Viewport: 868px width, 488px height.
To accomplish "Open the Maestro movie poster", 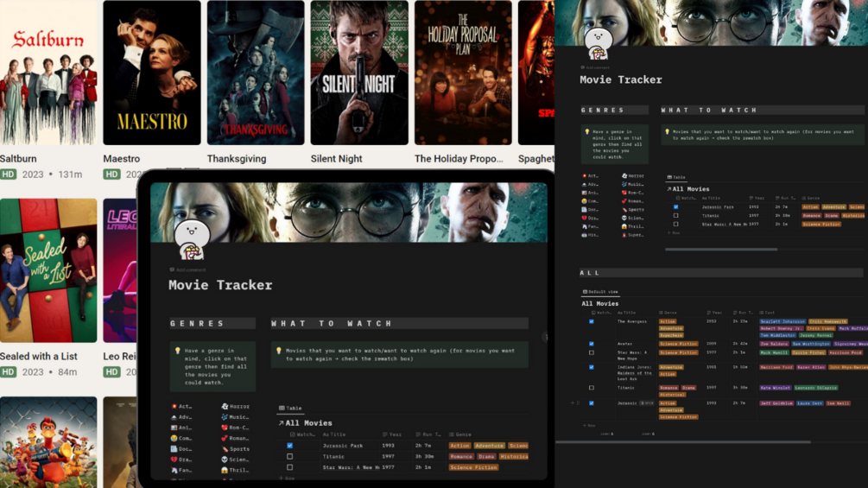I will point(152,73).
